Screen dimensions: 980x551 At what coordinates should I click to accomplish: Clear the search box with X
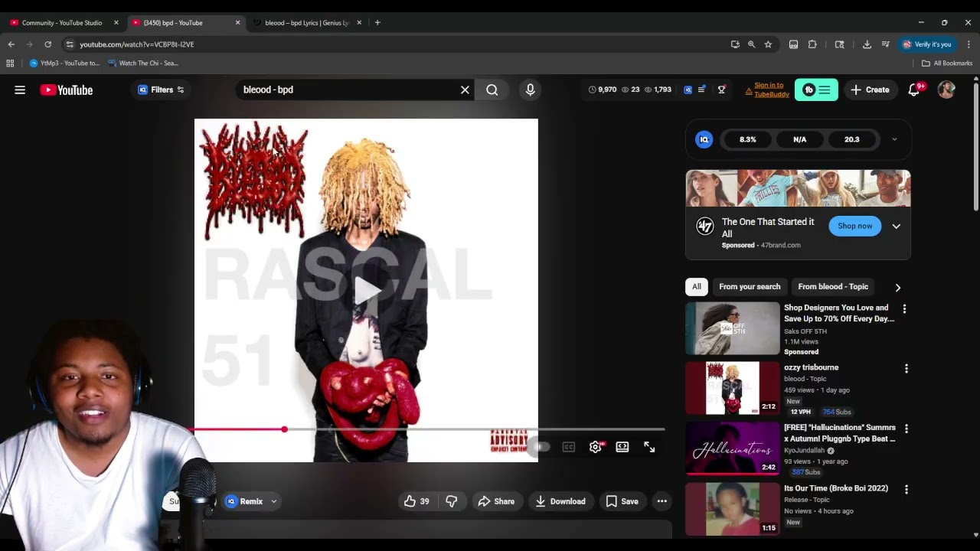[465, 90]
